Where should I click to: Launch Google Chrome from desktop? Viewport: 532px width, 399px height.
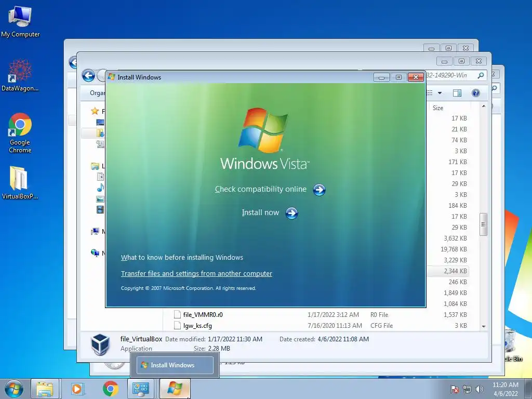[20, 133]
